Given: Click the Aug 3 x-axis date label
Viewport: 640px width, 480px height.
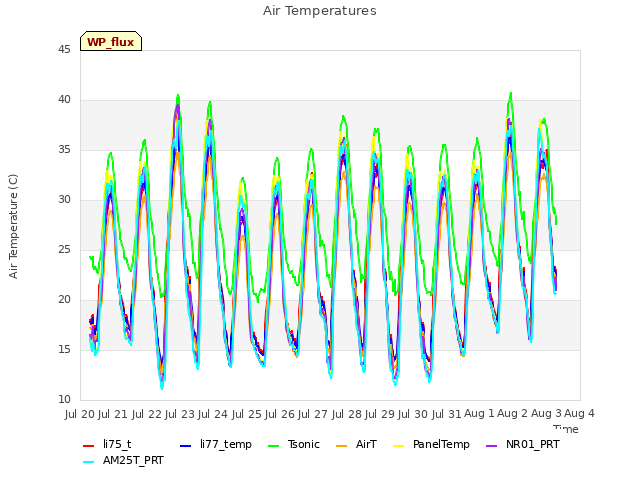Looking at the screenshot, I should (546, 413).
